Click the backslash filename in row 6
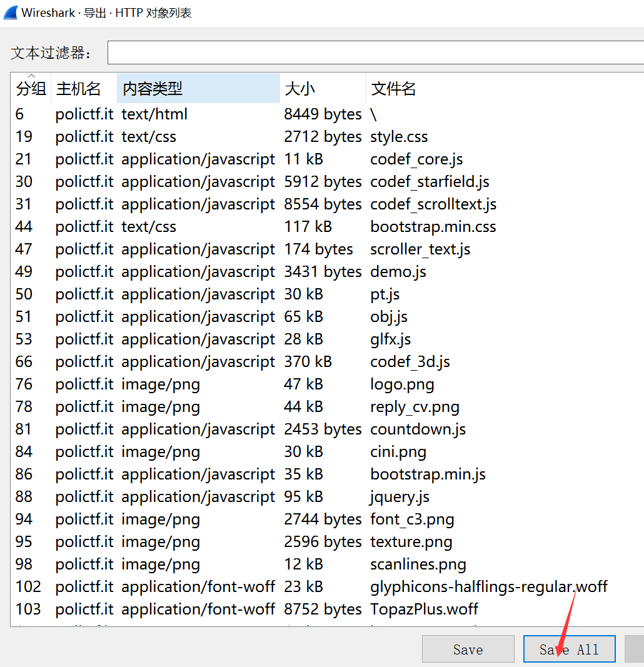This screenshot has width=644, height=667. pos(373,114)
